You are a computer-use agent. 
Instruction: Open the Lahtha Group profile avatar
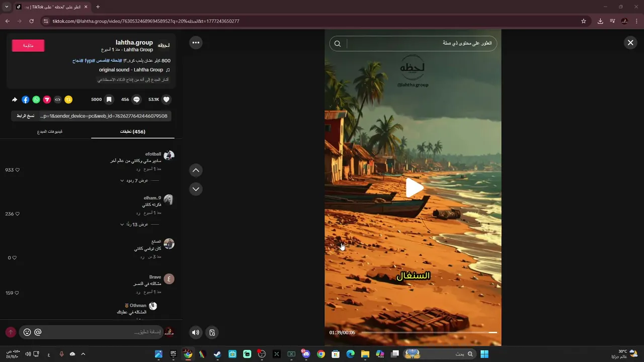(164, 46)
